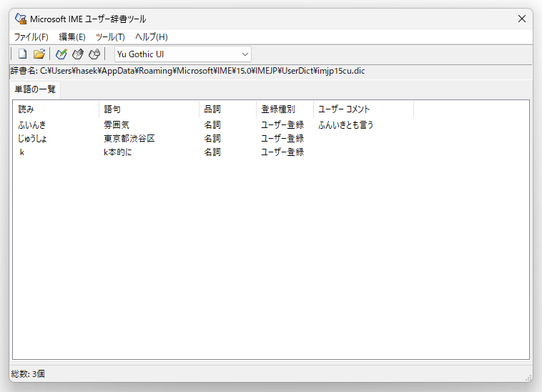Screen dimensions: 542x392
Task: Sort by the 品詞 column header
Action: click(228, 109)
